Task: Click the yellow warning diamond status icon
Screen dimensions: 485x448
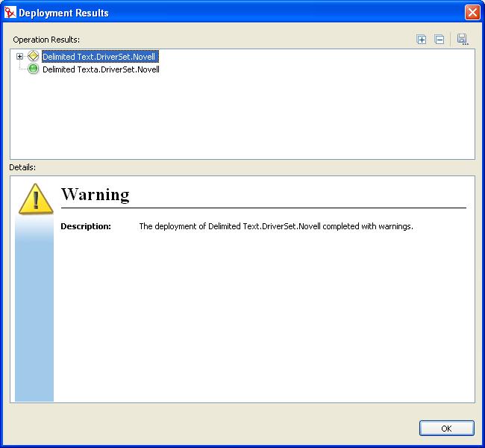Action: pos(33,56)
